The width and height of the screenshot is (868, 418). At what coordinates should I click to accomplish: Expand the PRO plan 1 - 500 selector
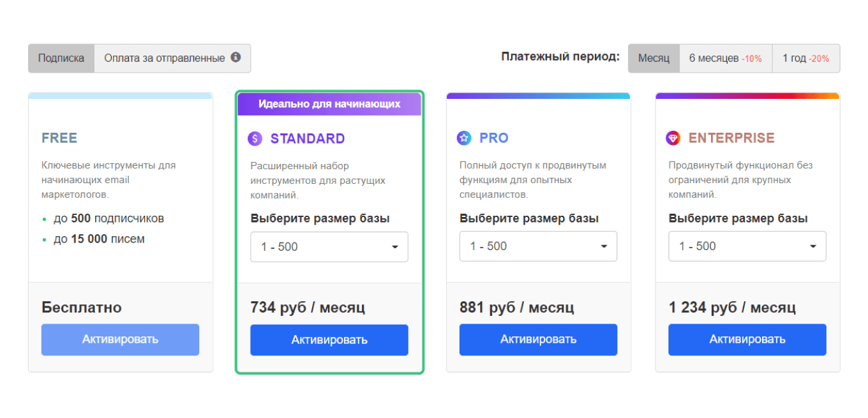538,246
